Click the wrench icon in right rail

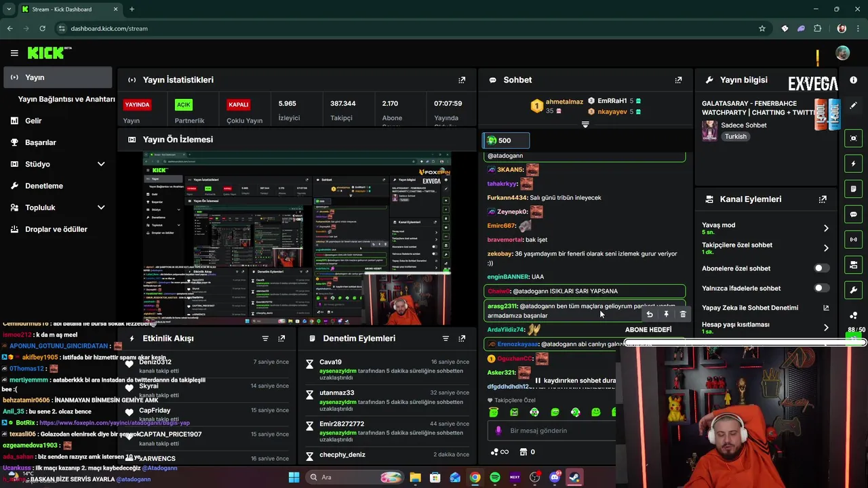[x=853, y=290]
